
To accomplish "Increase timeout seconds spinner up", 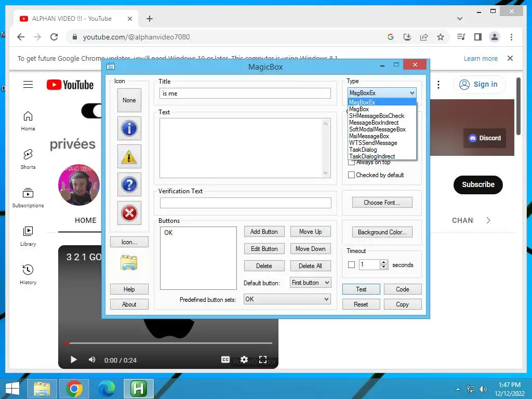I will pyautogui.click(x=384, y=262).
